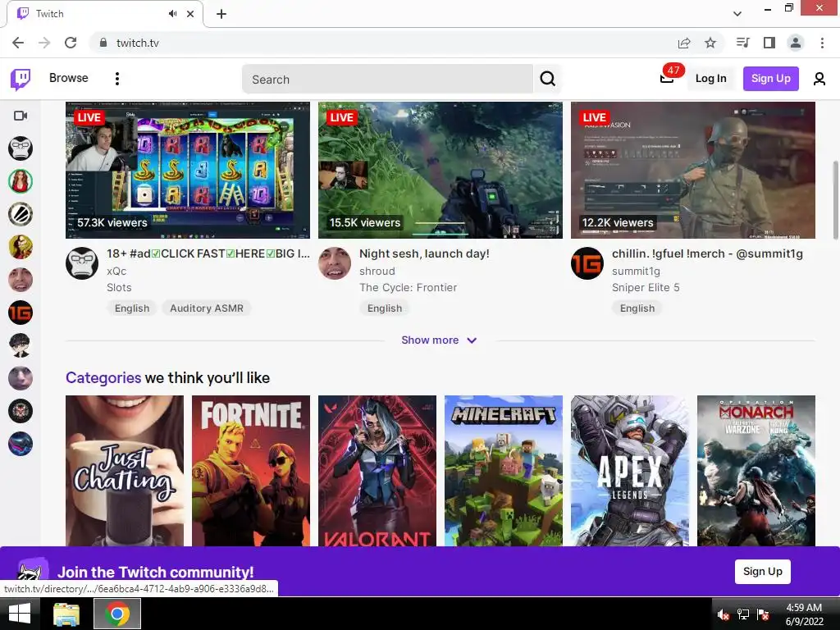
Task: Click the muted volume tray icon
Action: tap(724, 615)
